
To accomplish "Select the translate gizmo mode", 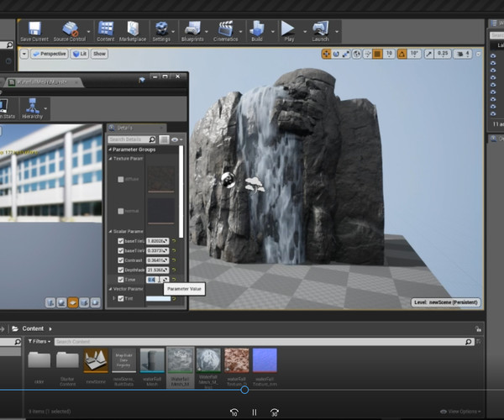I will click(x=326, y=54).
